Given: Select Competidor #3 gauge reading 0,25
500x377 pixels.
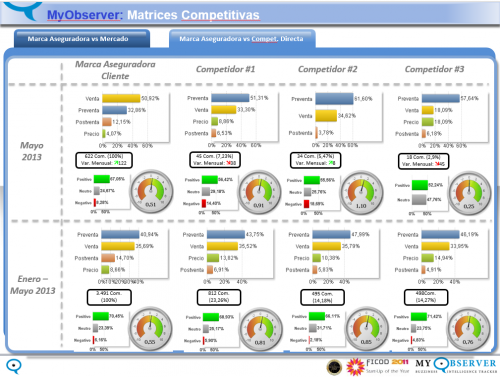Looking at the screenshot, I should [x=469, y=193].
